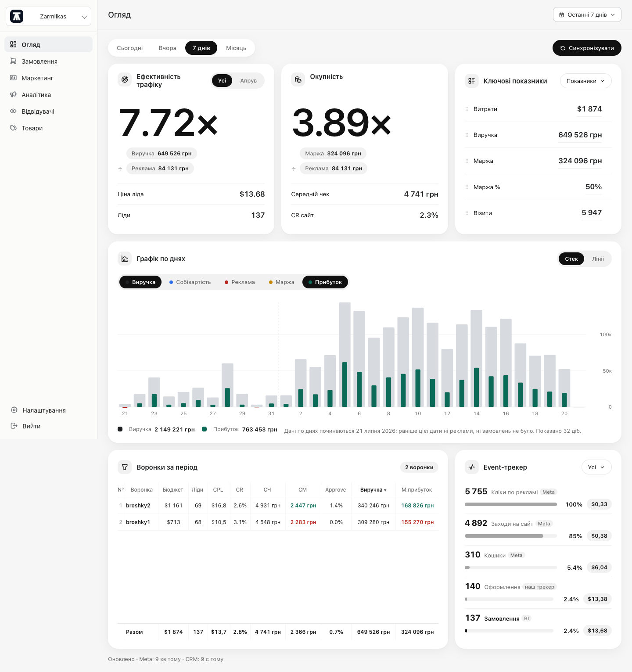632x672 pixels.
Task: Click the Заходи на сайт progress bar
Action: pos(511,536)
